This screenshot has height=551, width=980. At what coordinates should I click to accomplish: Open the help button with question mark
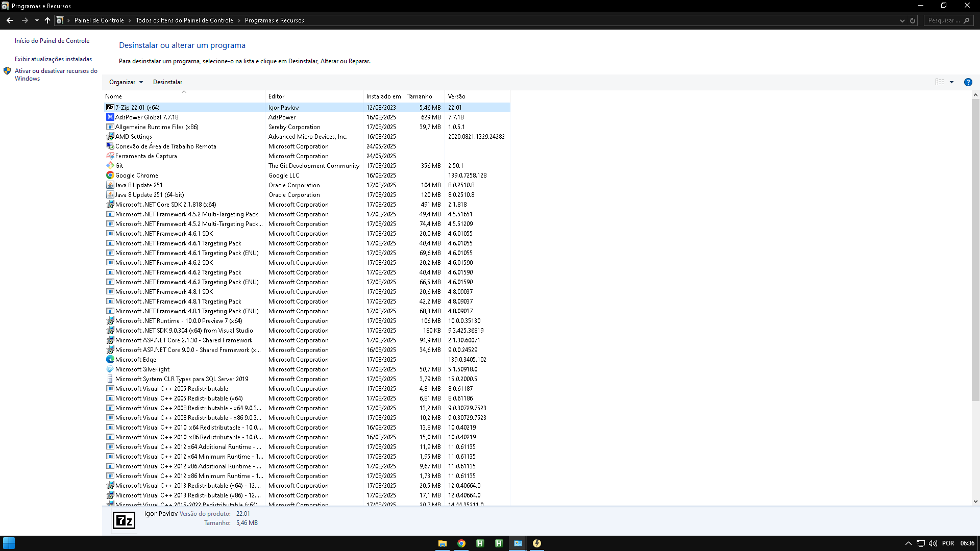[x=968, y=82]
